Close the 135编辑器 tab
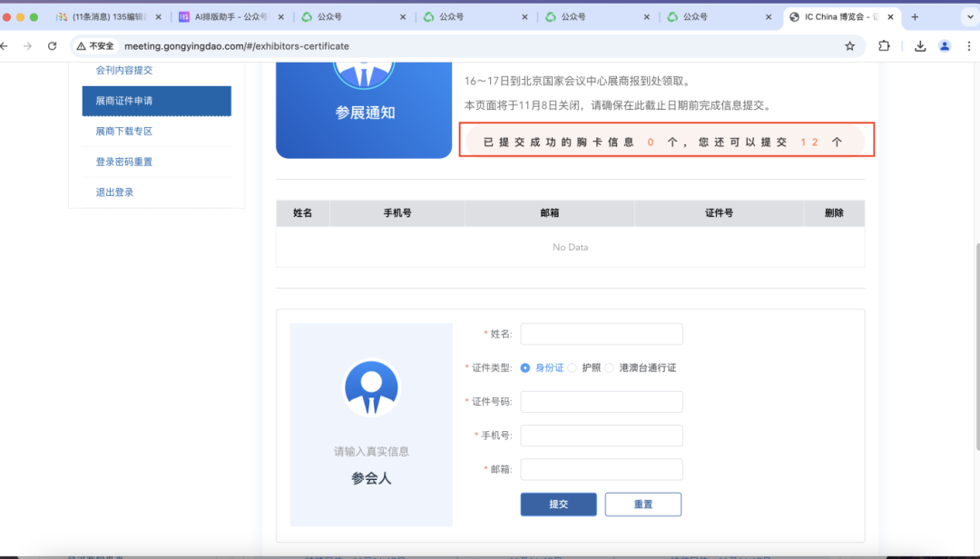The height and width of the screenshot is (559, 980). tap(158, 17)
